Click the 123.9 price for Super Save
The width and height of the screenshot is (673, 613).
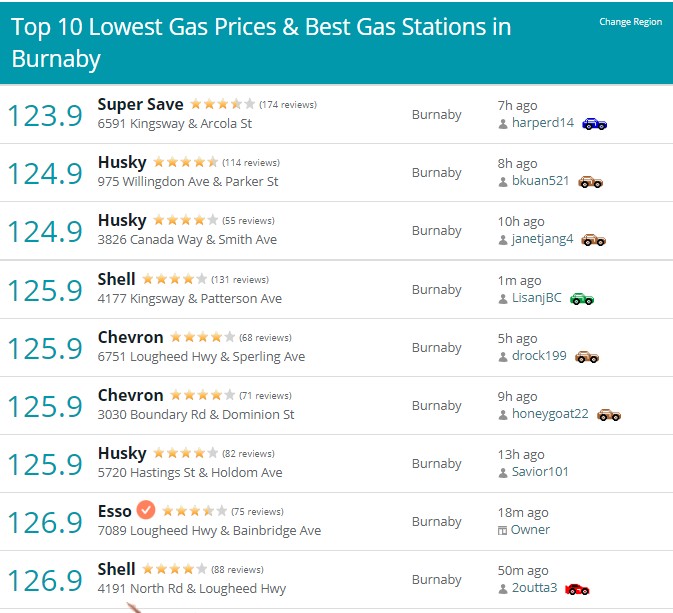45,115
